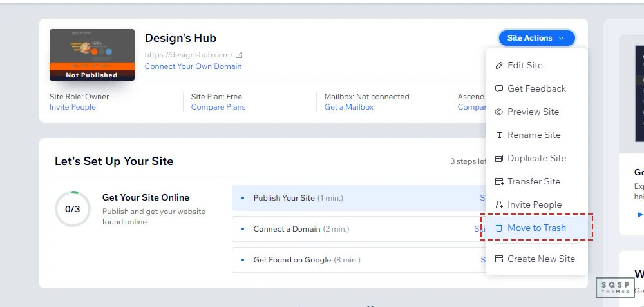Open Compare Plans link under Site Plan
The width and height of the screenshot is (644, 307).
(x=218, y=107)
